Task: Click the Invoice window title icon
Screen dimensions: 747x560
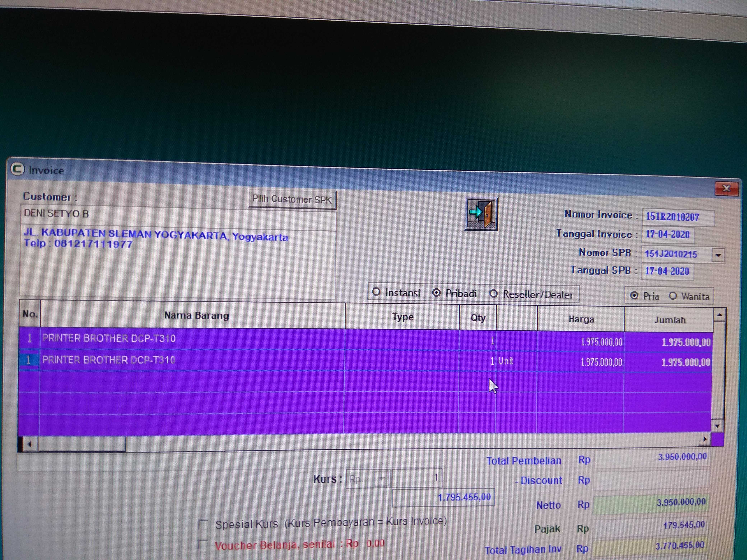Action: click(18, 169)
